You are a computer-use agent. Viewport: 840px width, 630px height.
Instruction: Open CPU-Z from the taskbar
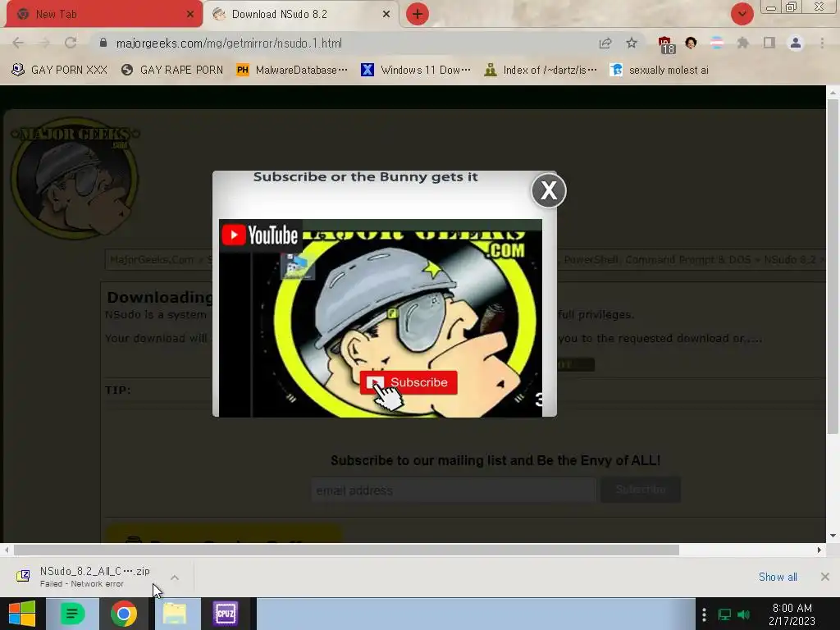tap(226, 614)
